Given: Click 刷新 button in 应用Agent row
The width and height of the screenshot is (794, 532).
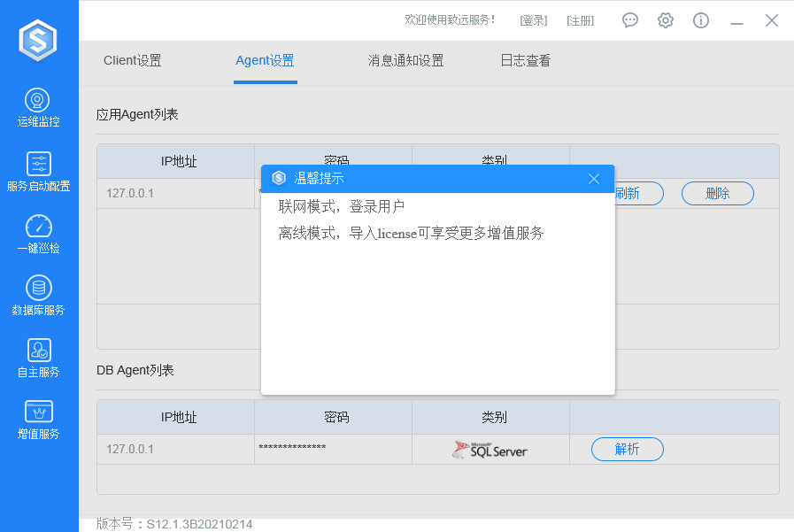Looking at the screenshot, I should click(639, 193).
